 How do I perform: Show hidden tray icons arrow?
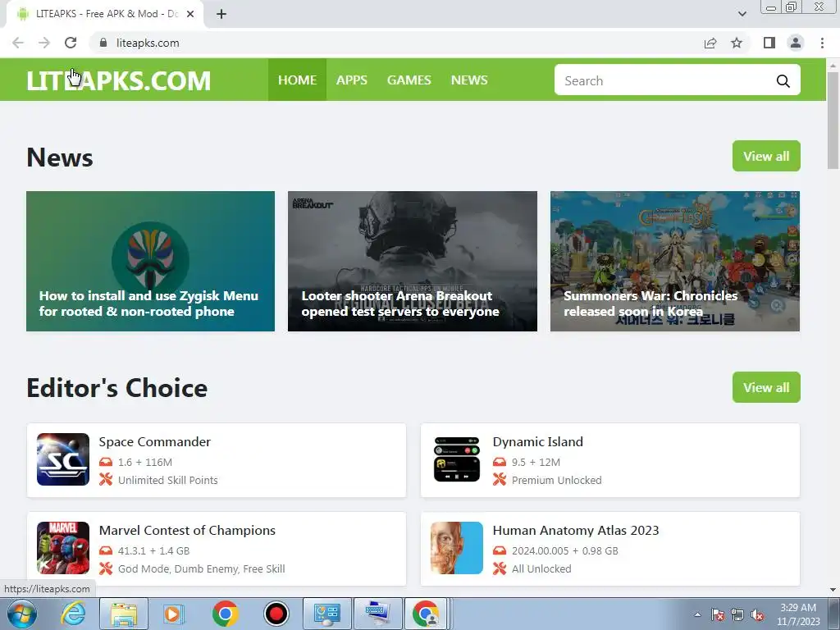coord(697,614)
